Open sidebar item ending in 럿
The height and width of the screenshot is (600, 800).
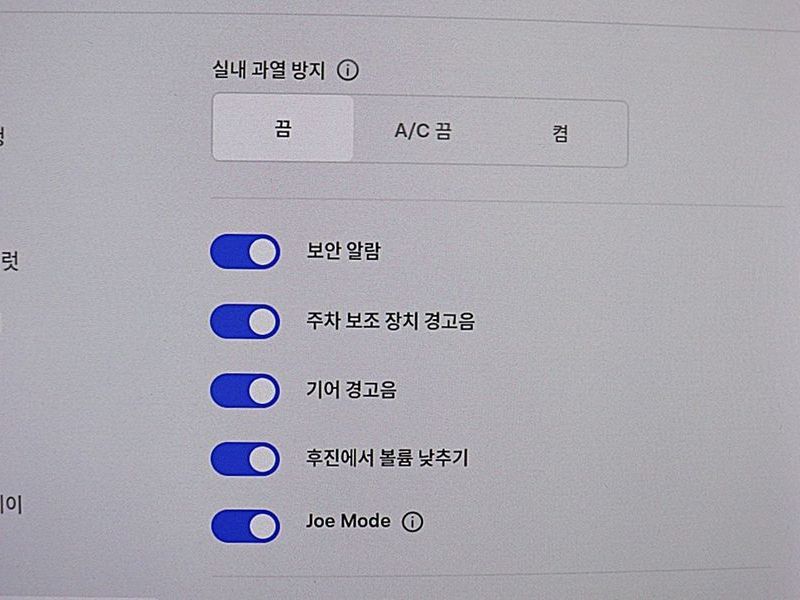coord(10,261)
